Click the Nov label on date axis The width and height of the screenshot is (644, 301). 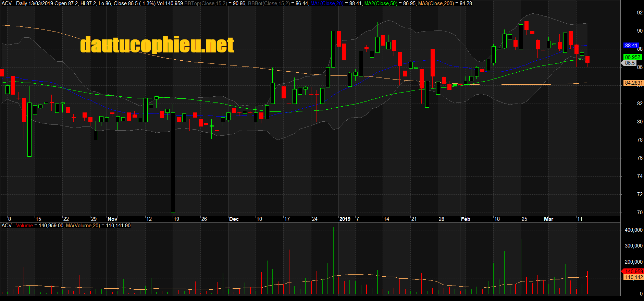pos(112,219)
